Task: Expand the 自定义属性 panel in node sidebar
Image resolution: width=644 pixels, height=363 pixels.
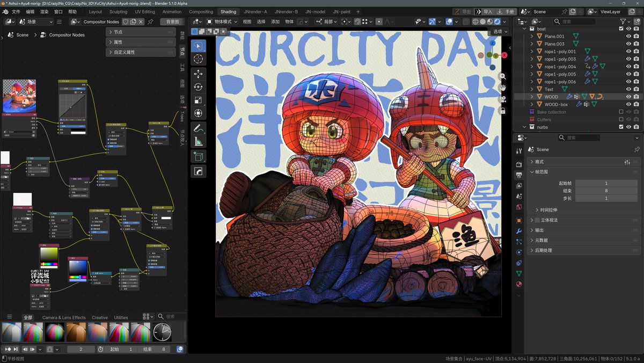Action: tap(141, 52)
